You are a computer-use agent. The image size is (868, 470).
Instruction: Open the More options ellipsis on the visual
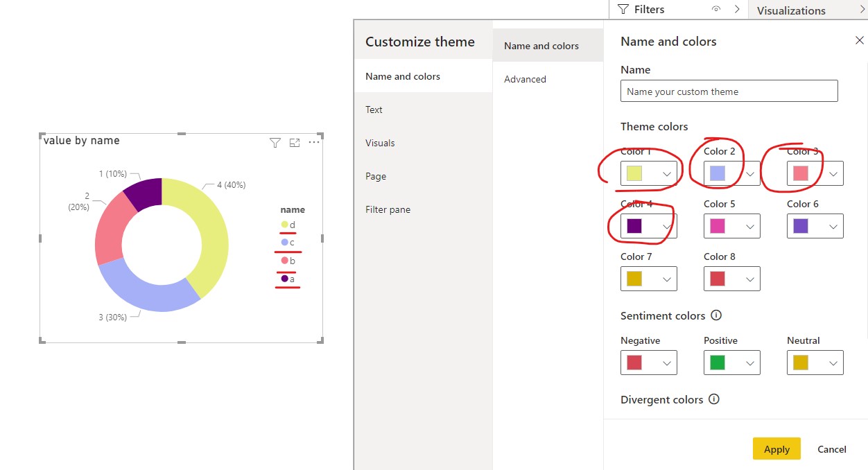coord(314,142)
